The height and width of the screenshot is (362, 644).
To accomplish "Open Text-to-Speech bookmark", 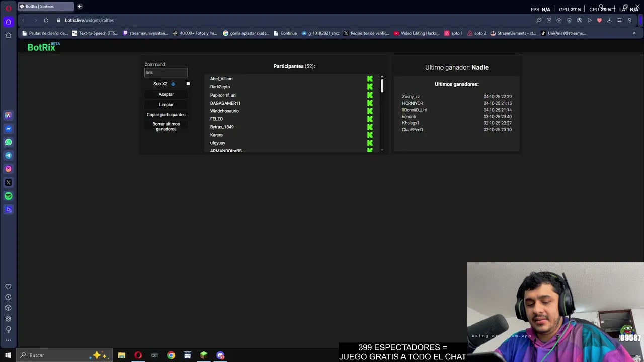I will coord(95,33).
